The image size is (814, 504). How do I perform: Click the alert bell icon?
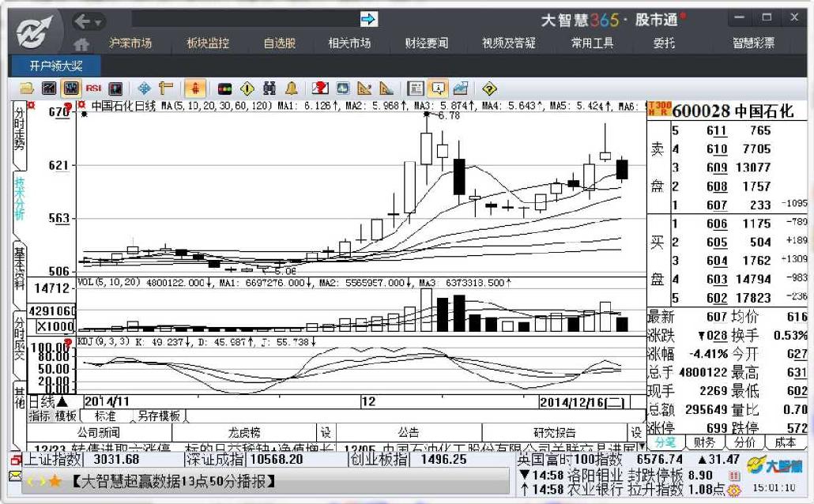pyautogui.click(x=292, y=88)
